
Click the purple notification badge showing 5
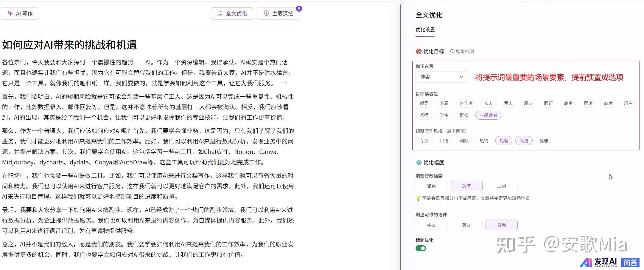point(299,9)
